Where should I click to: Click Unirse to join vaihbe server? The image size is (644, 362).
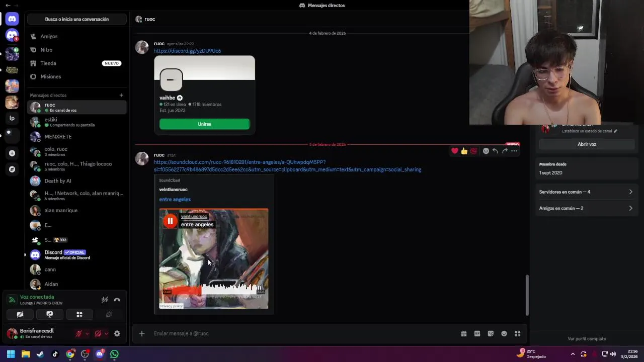click(x=204, y=124)
